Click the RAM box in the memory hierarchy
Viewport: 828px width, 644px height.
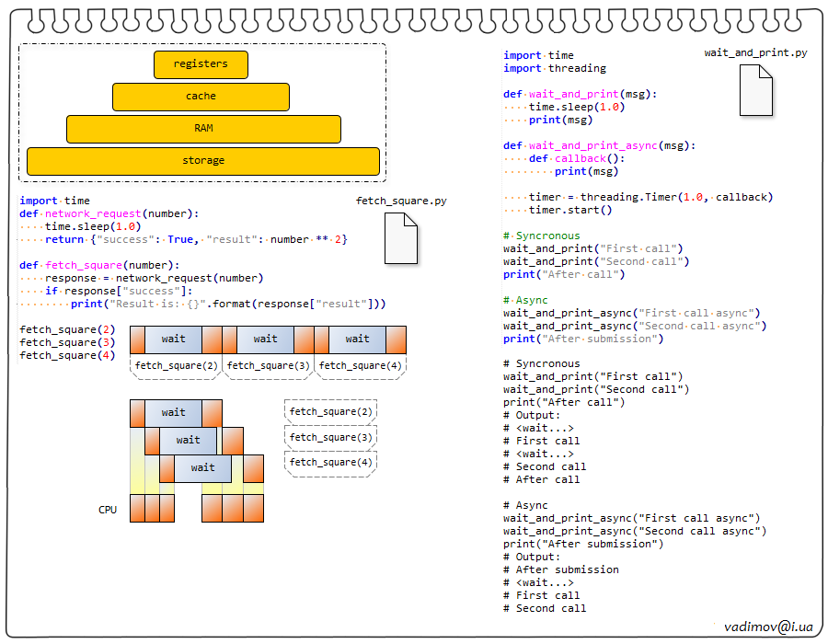tap(203, 129)
